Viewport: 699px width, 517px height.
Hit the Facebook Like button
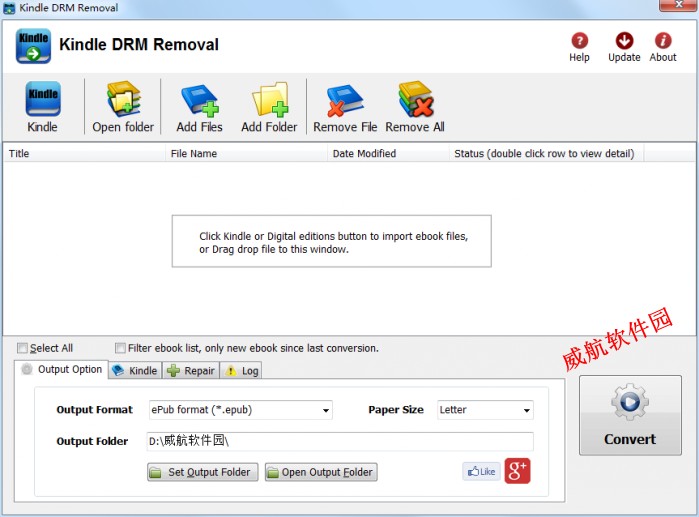click(481, 472)
